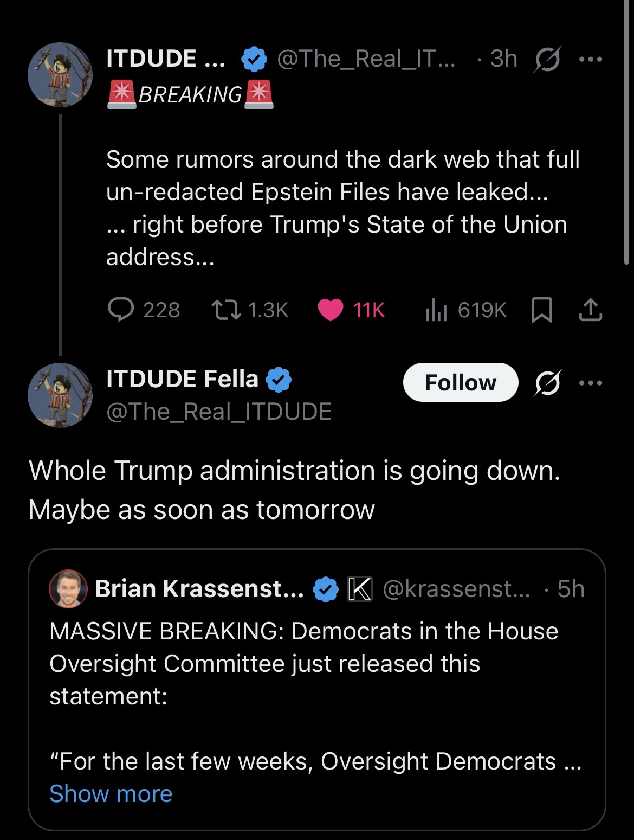Click Grok icon beside the Follow button
The height and width of the screenshot is (840, 634).
click(x=547, y=383)
